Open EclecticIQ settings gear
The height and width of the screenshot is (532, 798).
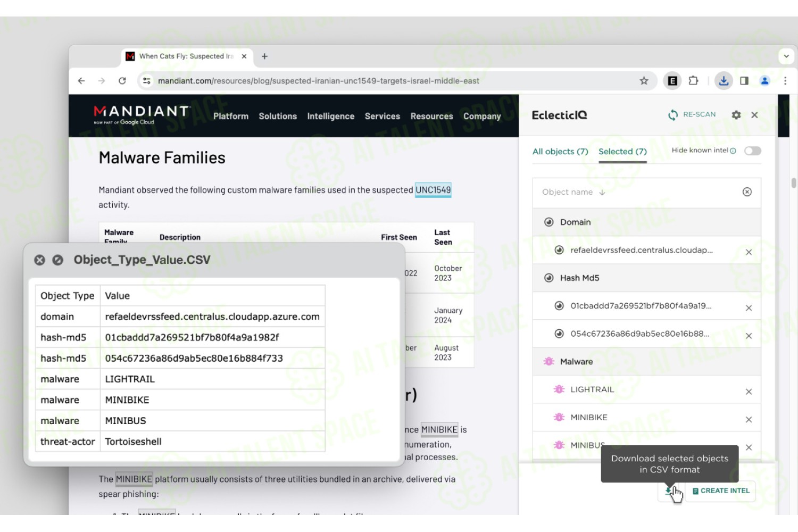(736, 115)
